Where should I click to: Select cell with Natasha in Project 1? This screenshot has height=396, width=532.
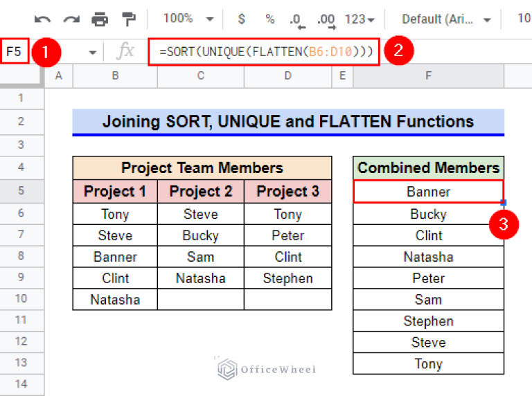click(x=115, y=300)
